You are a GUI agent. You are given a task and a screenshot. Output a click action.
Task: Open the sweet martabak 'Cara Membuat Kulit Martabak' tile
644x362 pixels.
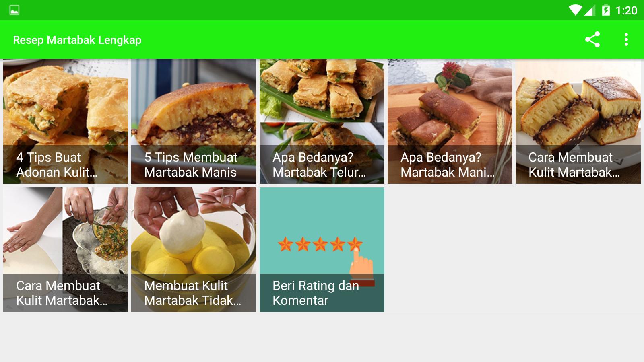tap(578, 121)
